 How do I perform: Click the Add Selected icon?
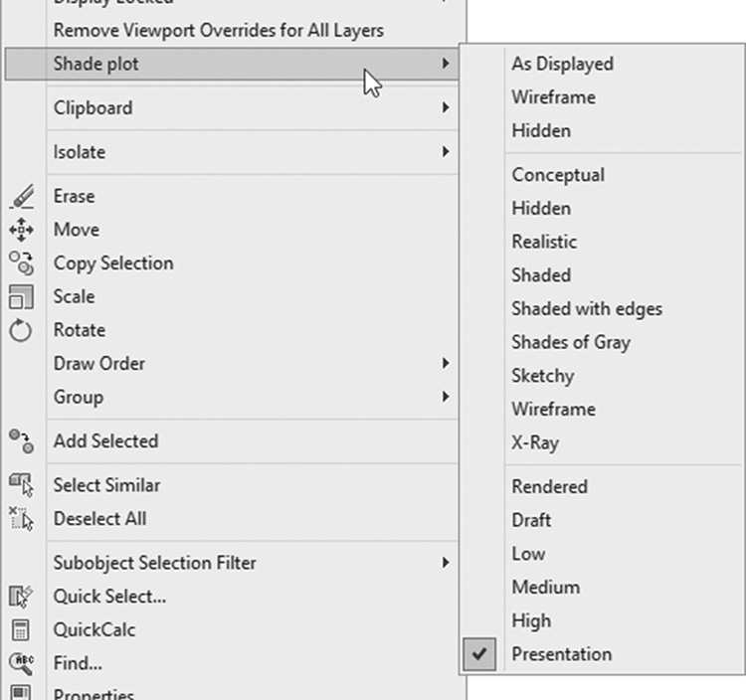click(x=22, y=441)
